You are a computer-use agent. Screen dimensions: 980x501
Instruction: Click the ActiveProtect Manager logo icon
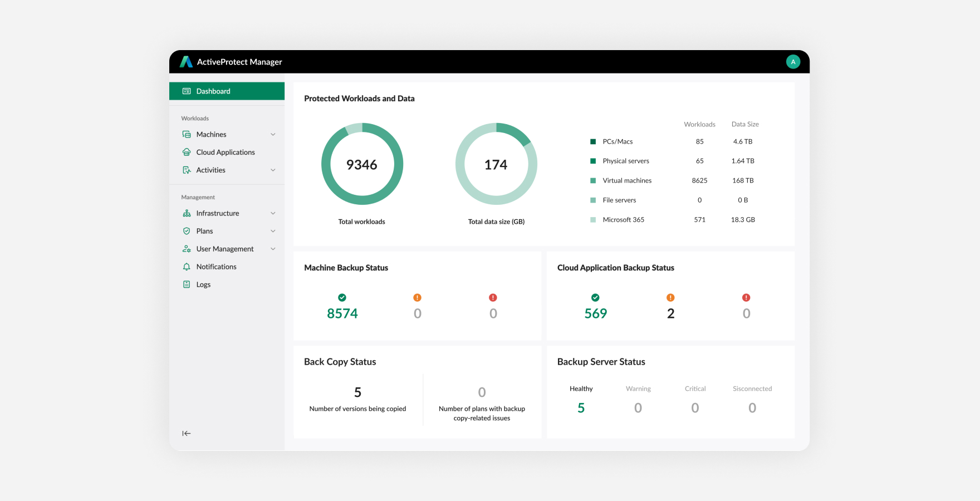[186, 62]
